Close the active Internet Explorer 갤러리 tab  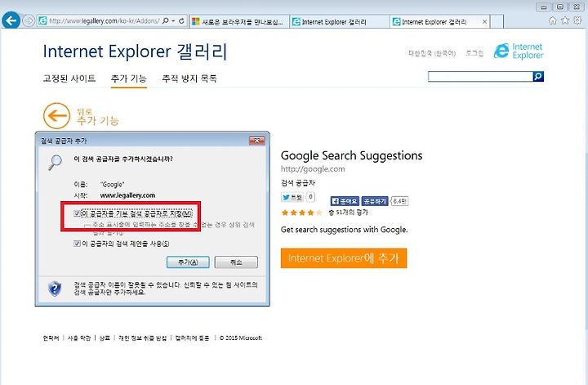click(x=484, y=22)
